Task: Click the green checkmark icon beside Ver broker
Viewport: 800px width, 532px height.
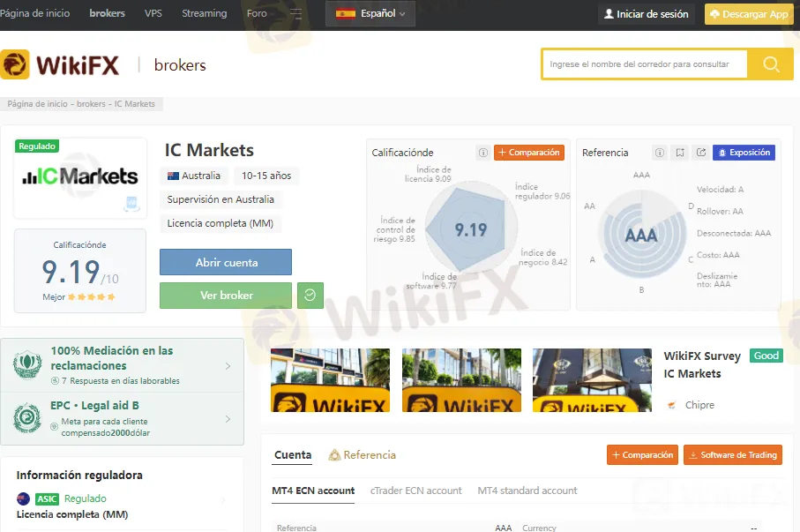Action: tap(310, 296)
